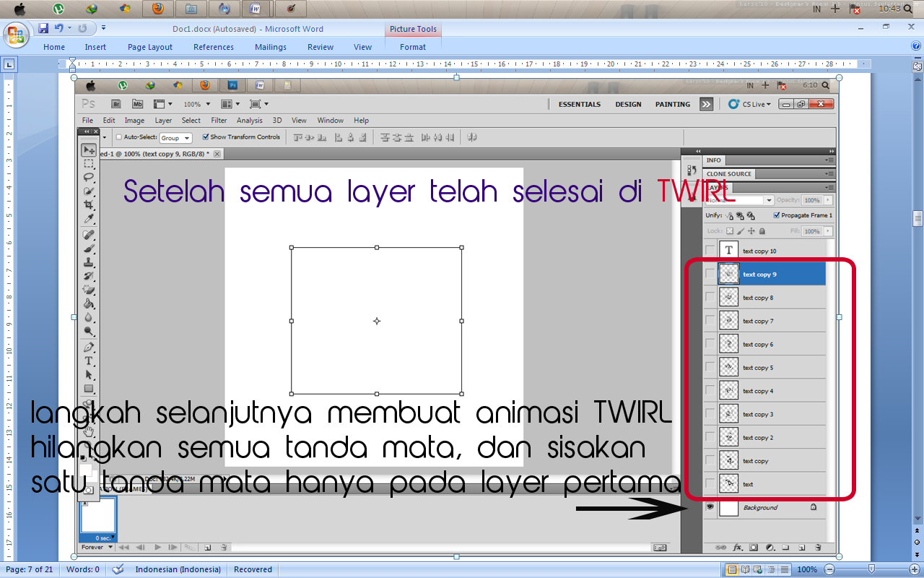
Task: Open the Auto-Select Group dropdown
Action: (x=175, y=137)
